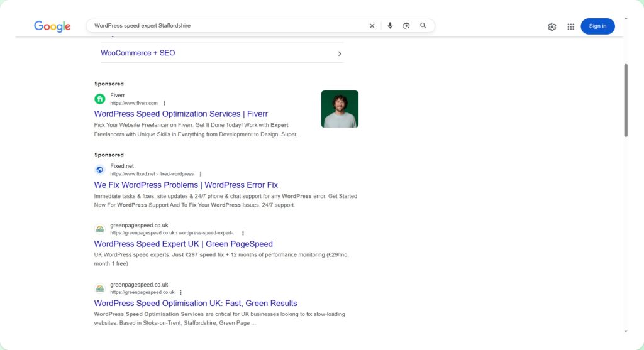
Task: Click greenpagespeed favicon of Speed Expert result
Action: [100, 229]
